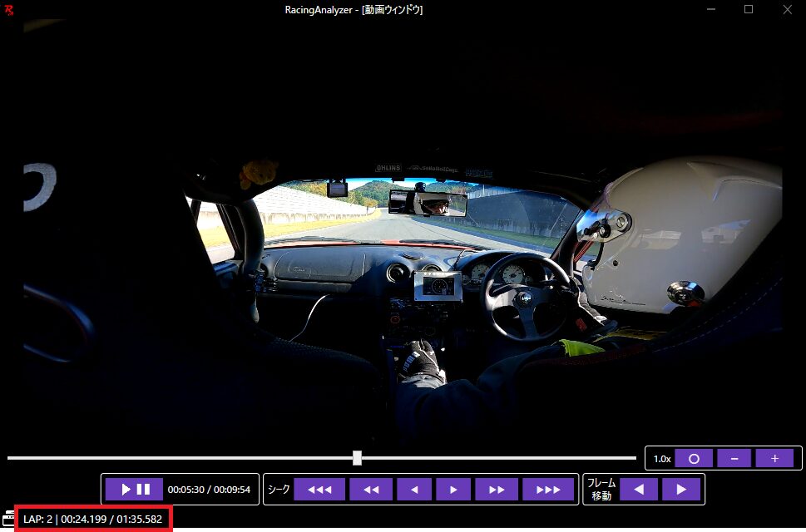Screen dimensions: 806x532
Task: Reset playback speed with circle button
Action: 694,458
